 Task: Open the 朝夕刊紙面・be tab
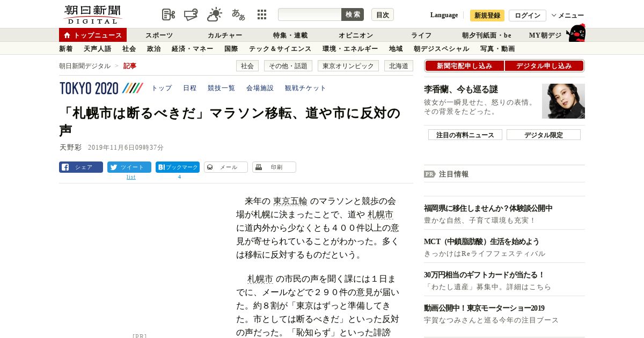(x=487, y=35)
